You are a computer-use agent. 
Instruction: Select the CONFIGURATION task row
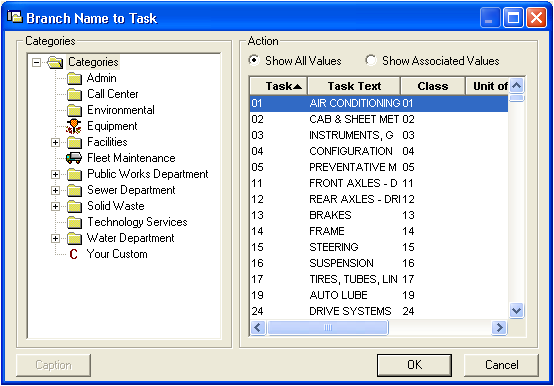tap(379, 151)
